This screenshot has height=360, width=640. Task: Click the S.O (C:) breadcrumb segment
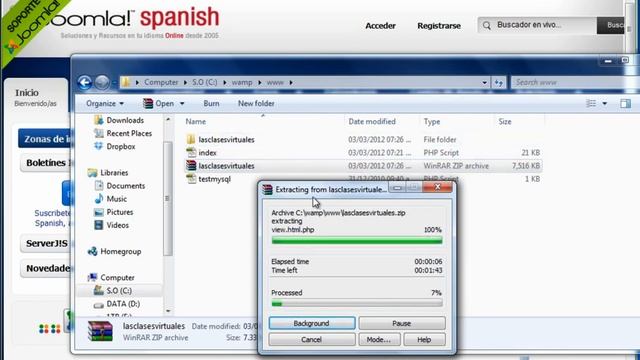(x=204, y=82)
